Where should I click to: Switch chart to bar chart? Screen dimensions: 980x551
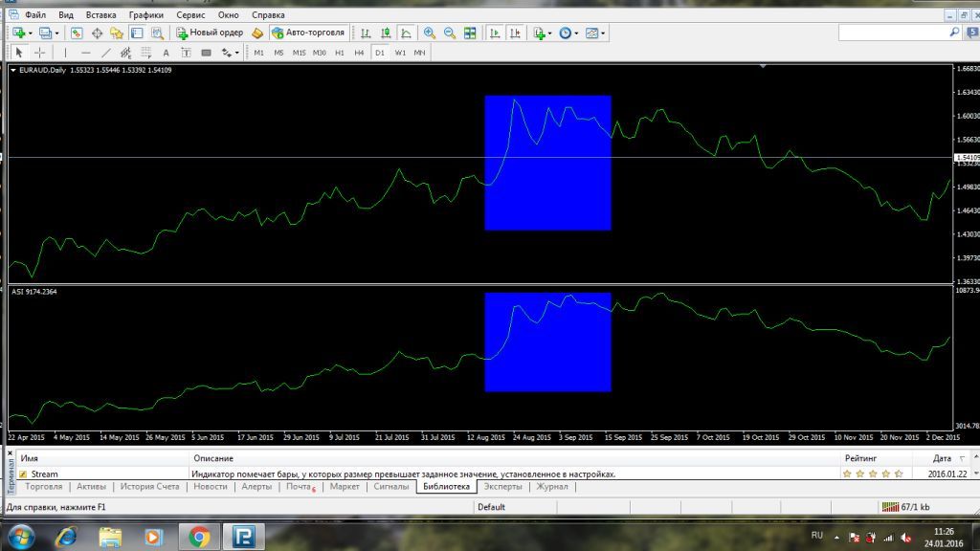(366, 33)
